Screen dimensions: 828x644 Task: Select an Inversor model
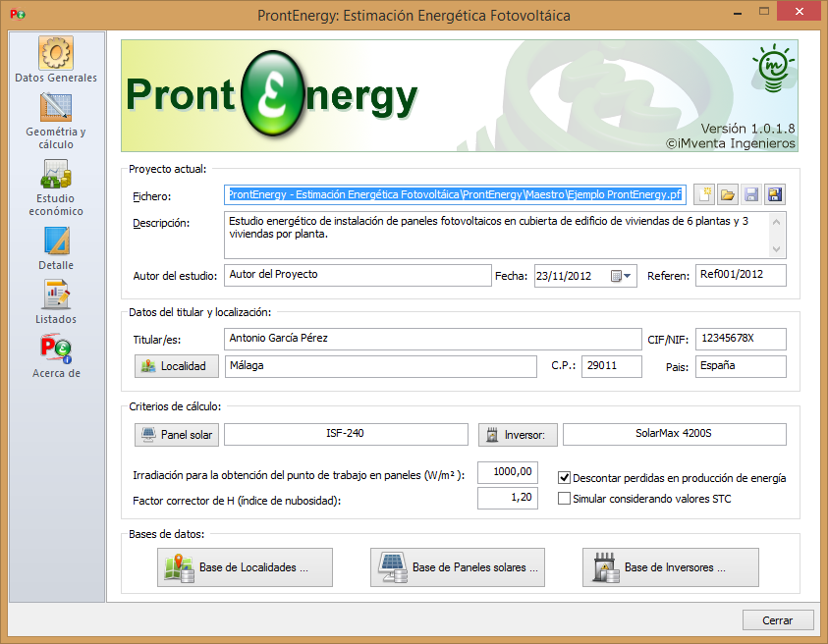(x=518, y=435)
